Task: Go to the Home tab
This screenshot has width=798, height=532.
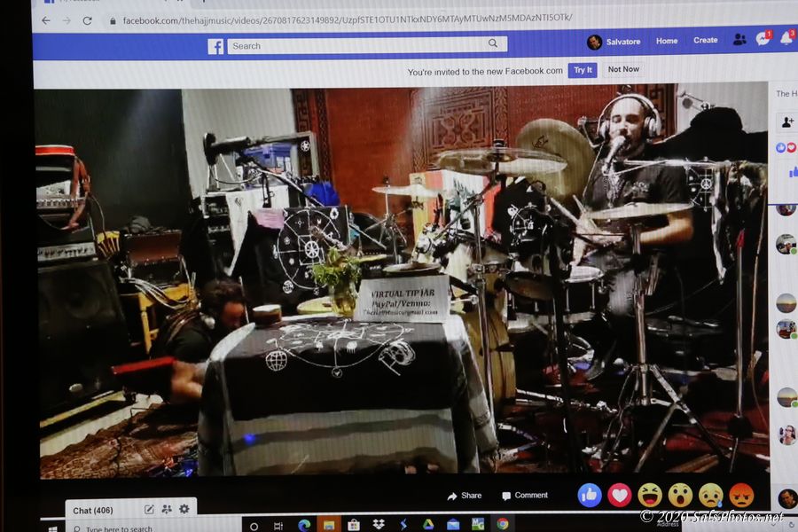Action: tap(667, 41)
